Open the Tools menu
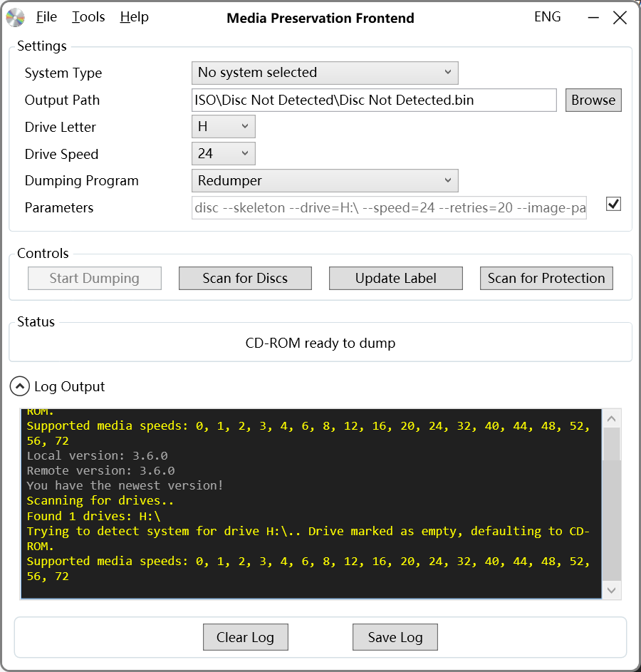641x672 pixels. 88,17
